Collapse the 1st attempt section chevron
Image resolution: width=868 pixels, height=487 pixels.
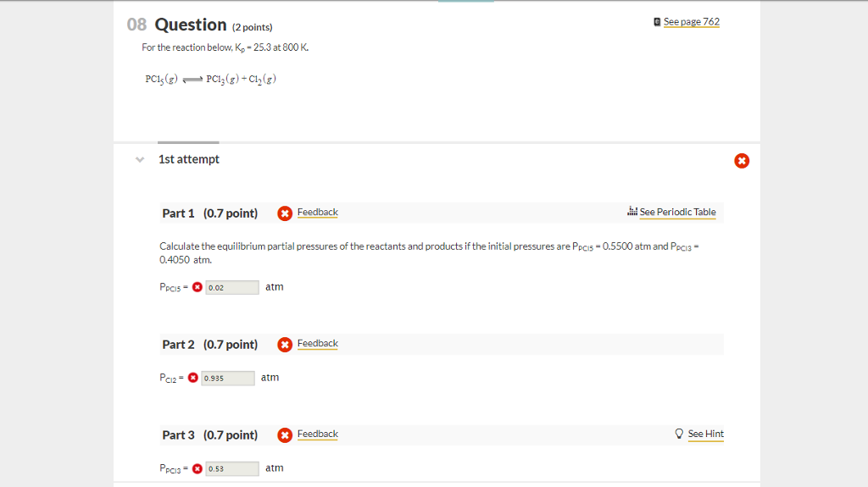pos(140,160)
